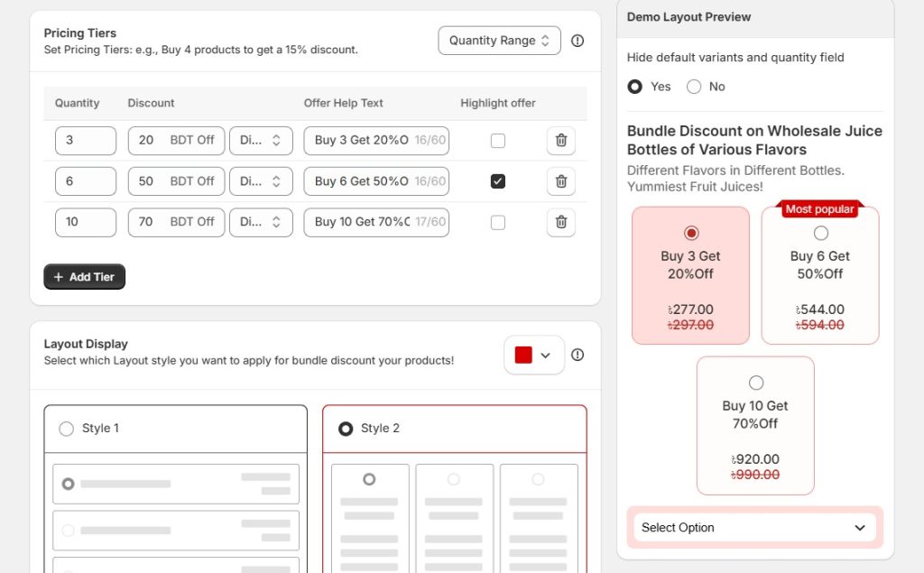Click the quantity field containing 10
This screenshot has height=573, width=924.
click(x=86, y=222)
